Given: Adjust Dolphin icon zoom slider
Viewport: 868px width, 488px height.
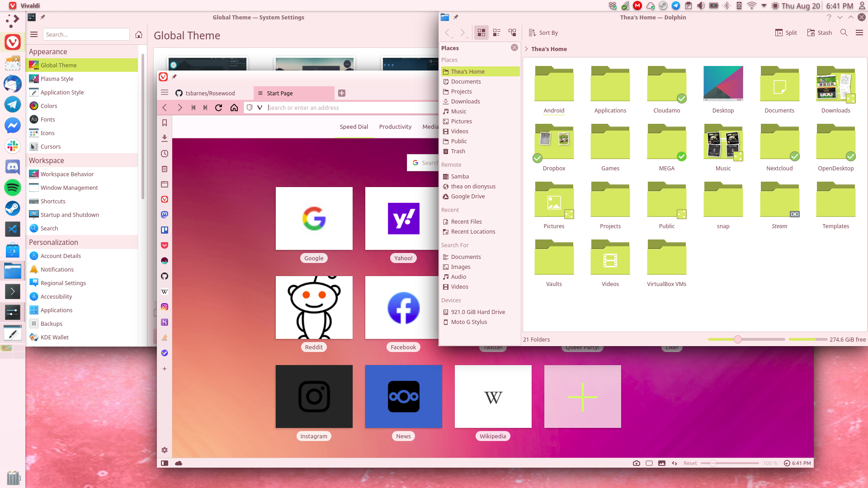Looking at the screenshot, I should (746, 339).
